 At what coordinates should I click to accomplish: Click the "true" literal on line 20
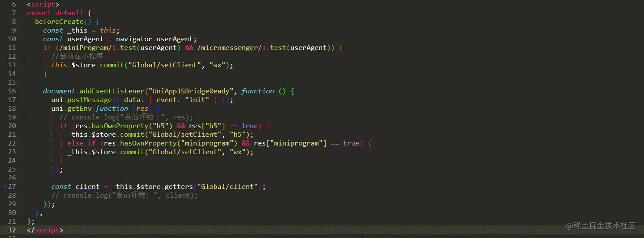pyautogui.click(x=250, y=126)
